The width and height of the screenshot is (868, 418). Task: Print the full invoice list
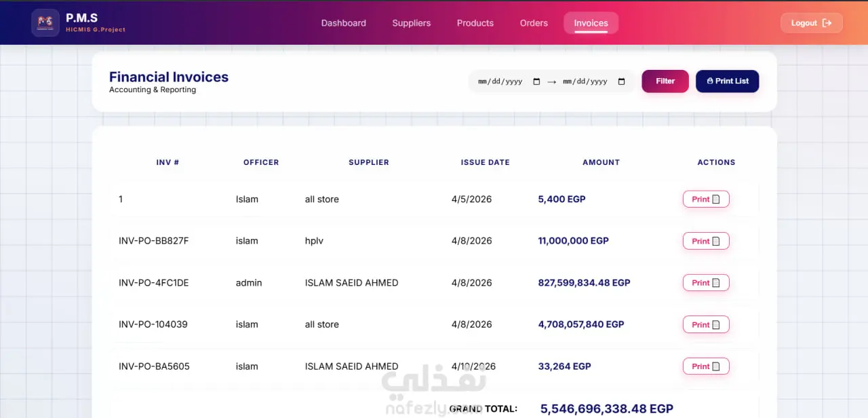[x=728, y=81]
